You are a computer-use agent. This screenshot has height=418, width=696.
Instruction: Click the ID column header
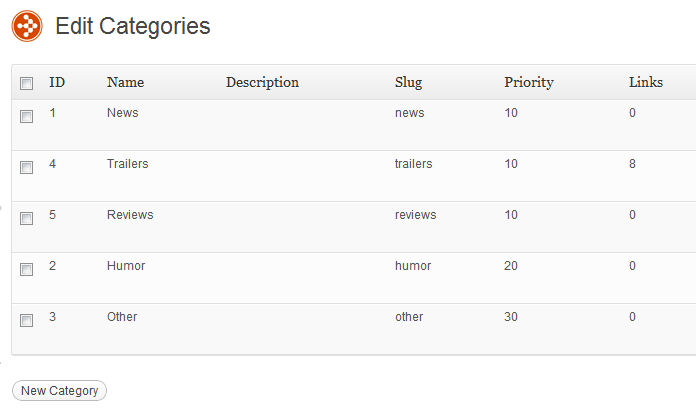[x=57, y=82]
